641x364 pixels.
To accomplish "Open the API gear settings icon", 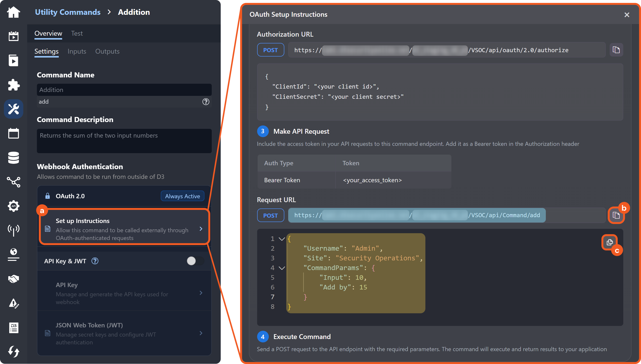I will 14,206.
